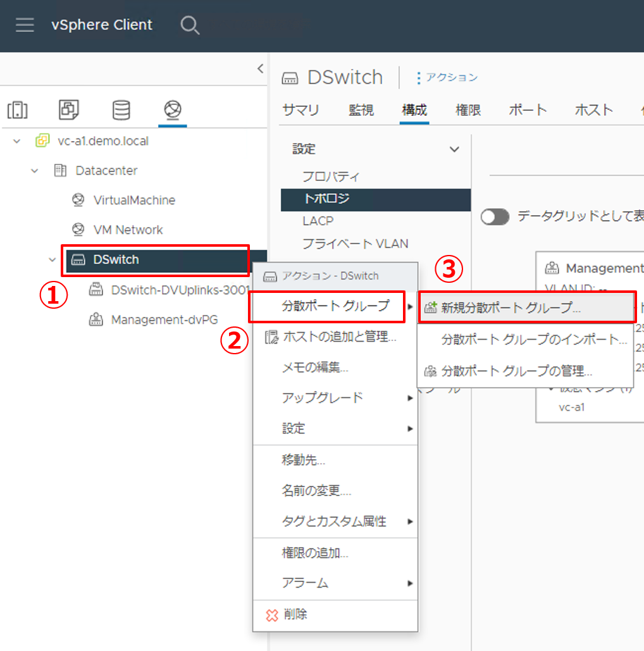Open the アクション actions dropdown
This screenshot has width=644, height=651.
[447, 78]
